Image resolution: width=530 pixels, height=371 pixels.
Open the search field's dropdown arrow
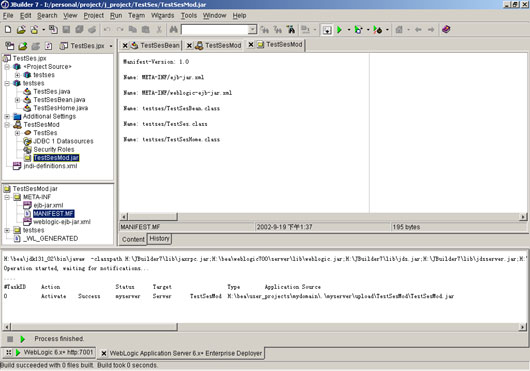pyautogui.click(x=252, y=30)
